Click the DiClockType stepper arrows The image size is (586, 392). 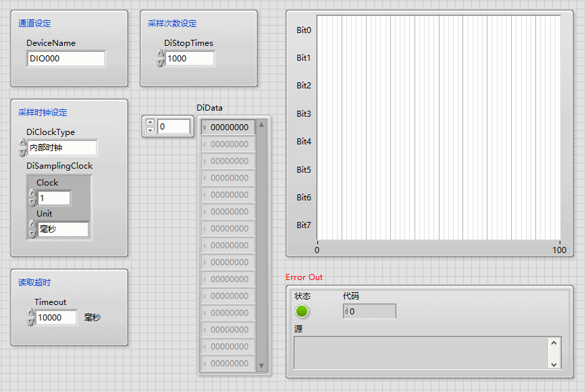pos(23,148)
